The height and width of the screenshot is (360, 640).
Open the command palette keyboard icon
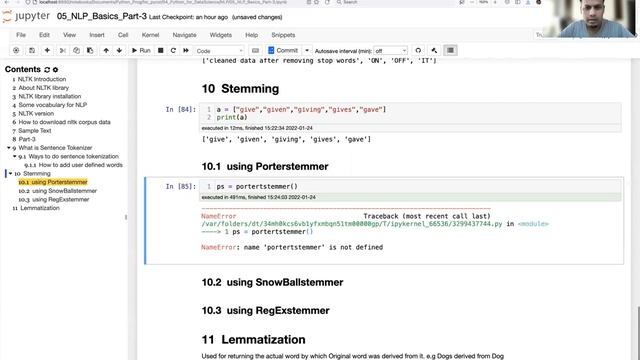(x=256, y=51)
